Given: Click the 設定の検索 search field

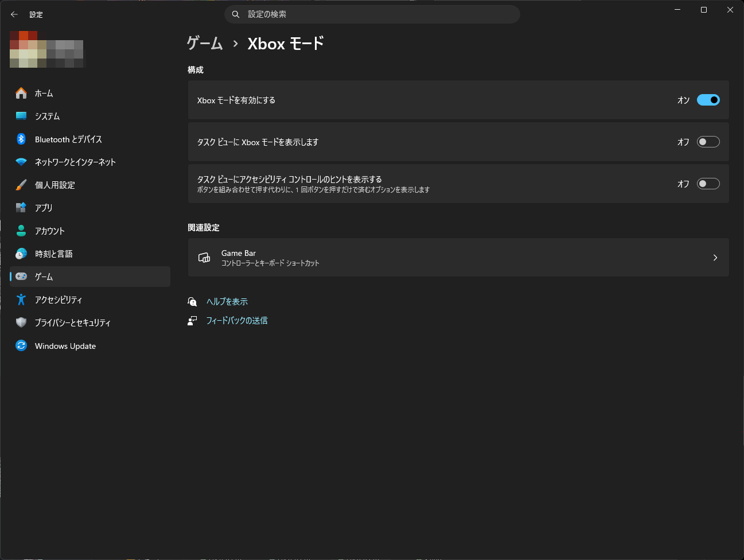Looking at the screenshot, I should click(x=372, y=14).
